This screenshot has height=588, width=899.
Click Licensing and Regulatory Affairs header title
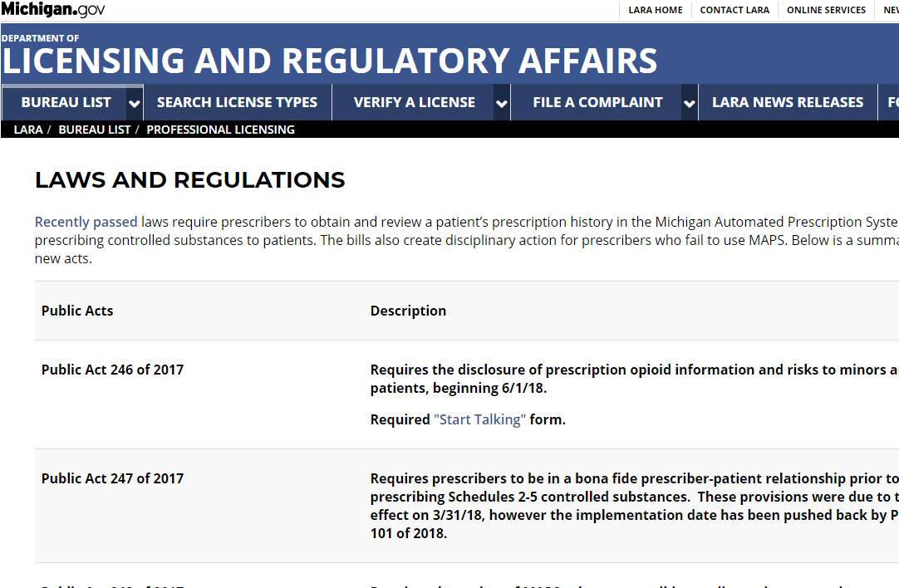click(330, 61)
